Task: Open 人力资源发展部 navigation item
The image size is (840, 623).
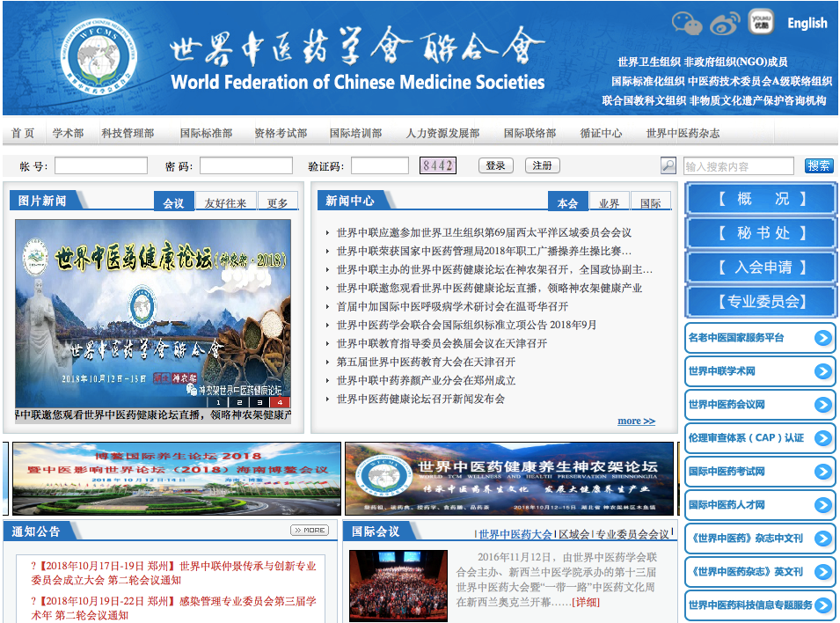Action: [442, 133]
